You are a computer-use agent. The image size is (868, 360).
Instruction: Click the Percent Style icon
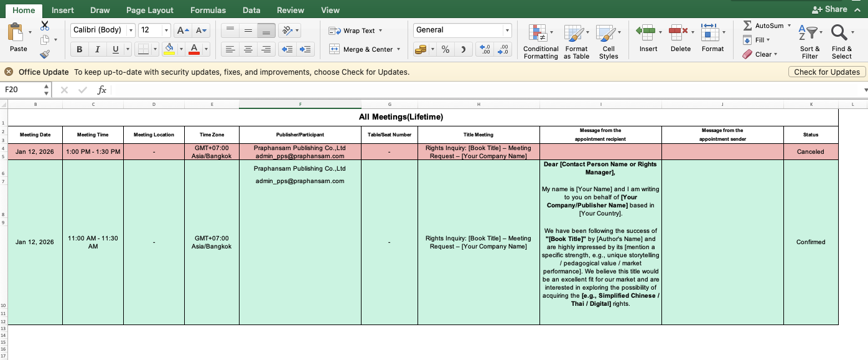(x=446, y=50)
